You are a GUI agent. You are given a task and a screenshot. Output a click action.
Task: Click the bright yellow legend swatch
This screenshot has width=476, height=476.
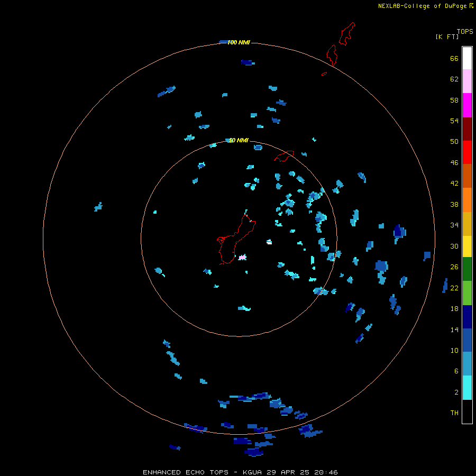tap(467, 246)
